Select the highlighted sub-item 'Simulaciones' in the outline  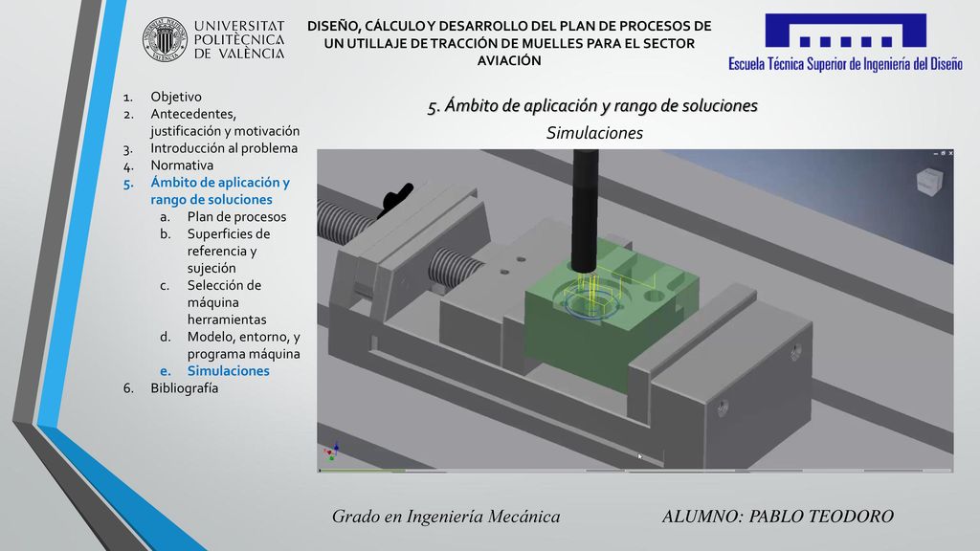click(x=228, y=371)
